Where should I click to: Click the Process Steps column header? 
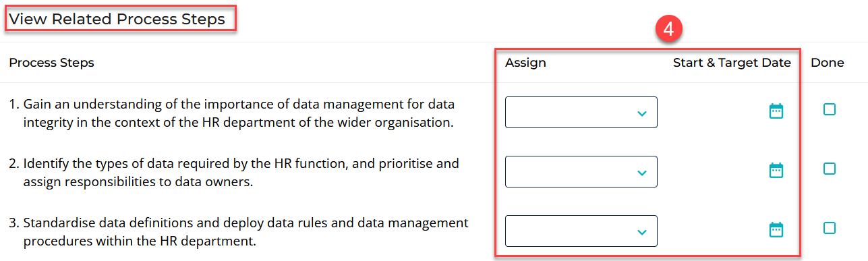click(x=51, y=63)
